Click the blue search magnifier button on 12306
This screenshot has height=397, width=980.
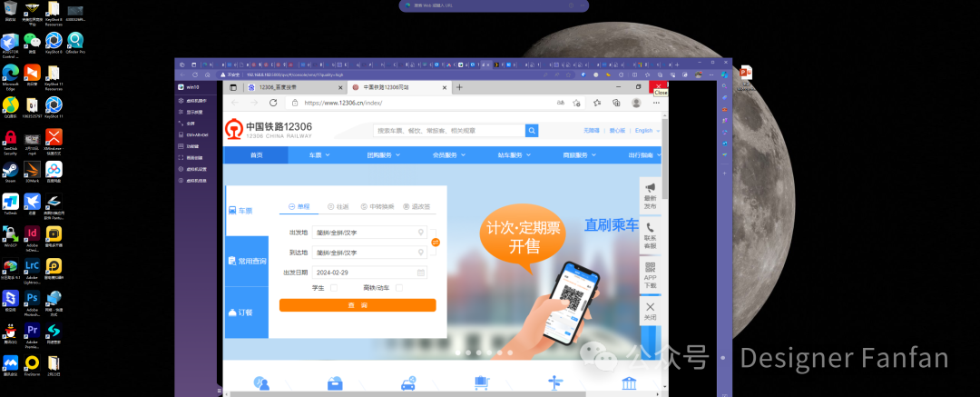(532, 131)
